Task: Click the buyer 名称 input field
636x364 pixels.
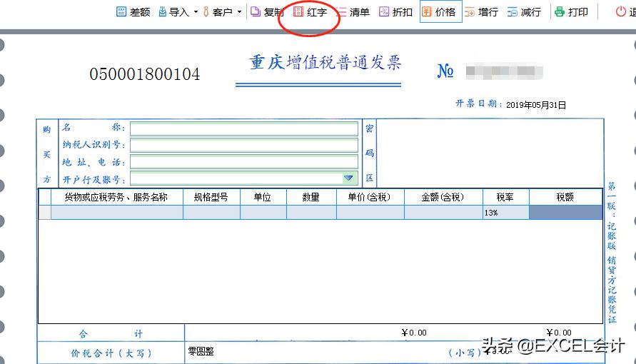Action: click(x=244, y=128)
